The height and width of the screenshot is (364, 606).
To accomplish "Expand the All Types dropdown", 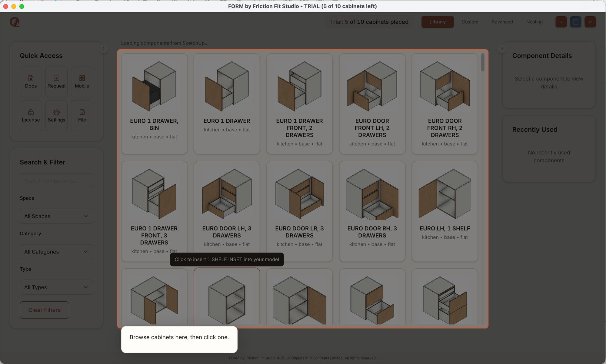I will tap(56, 287).
